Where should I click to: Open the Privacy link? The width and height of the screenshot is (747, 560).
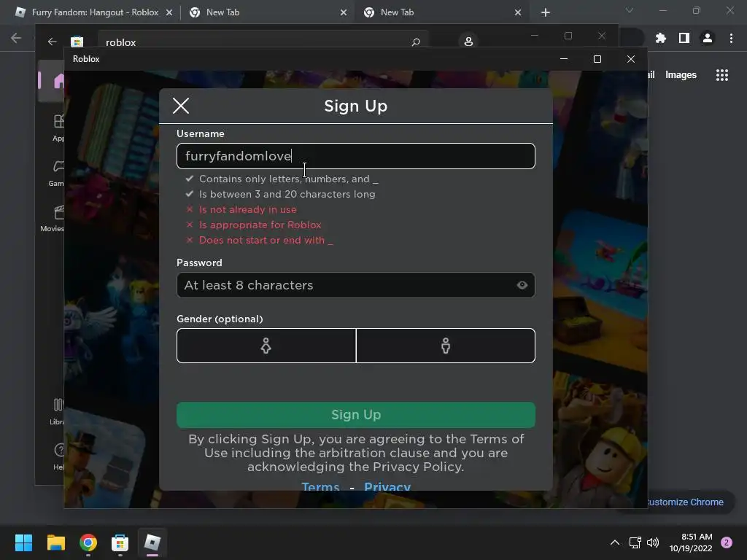click(x=387, y=486)
